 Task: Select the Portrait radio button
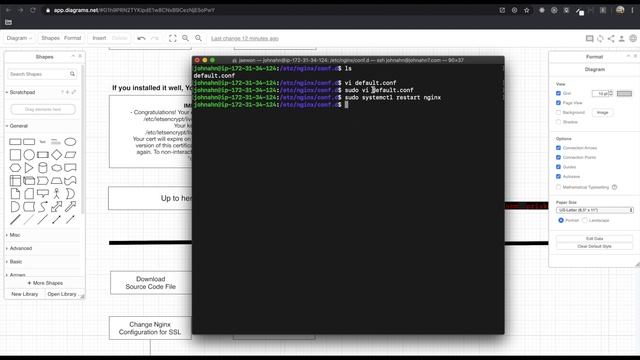click(x=561, y=220)
